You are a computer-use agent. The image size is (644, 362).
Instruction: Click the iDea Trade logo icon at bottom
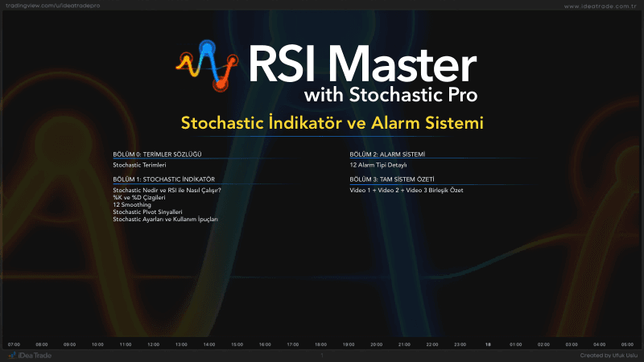click(x=12, y=355)
